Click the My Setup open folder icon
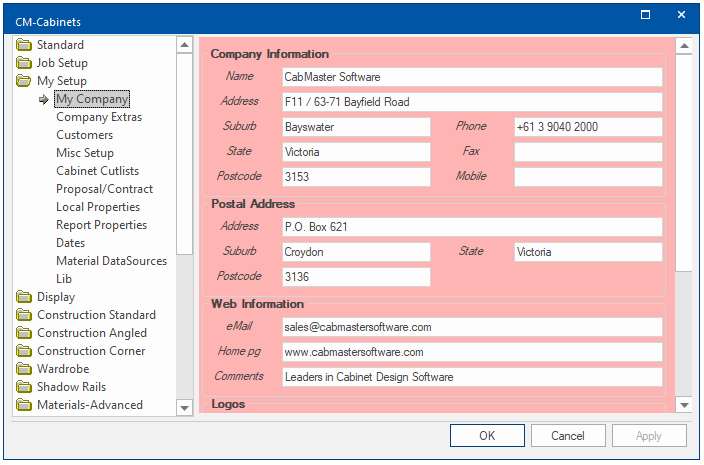Image resolution: width=704 pixels, height=465 pixels. 24,81
